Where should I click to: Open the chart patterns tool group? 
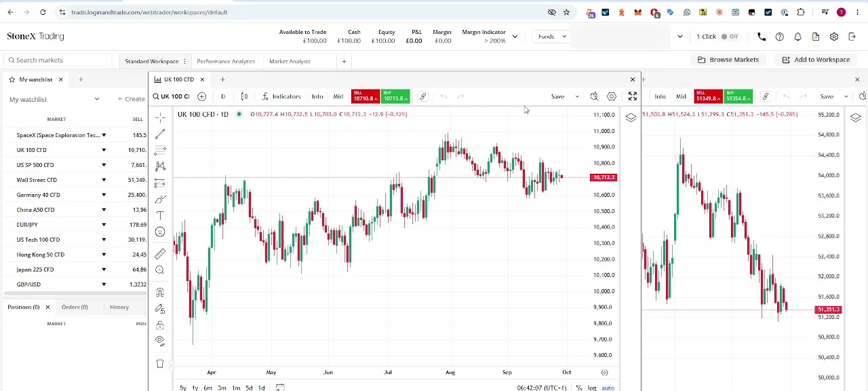pyautogui.click(x=160, y=166)
